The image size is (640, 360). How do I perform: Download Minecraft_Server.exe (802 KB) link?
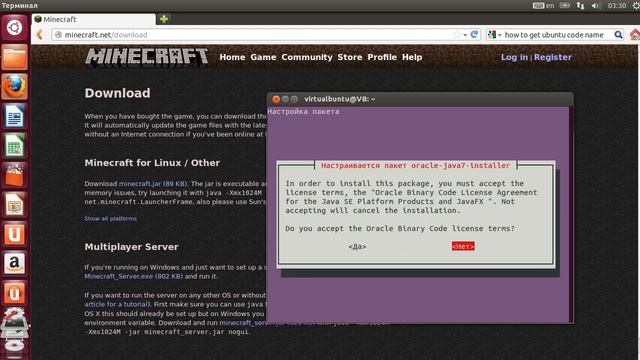pyautogui.click(x=134, y=276)
